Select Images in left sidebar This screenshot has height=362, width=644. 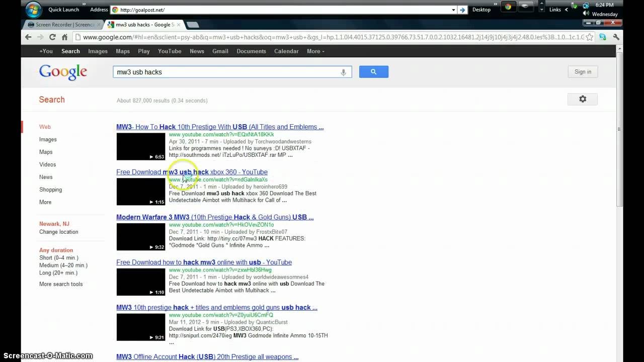tap(48, 139)
